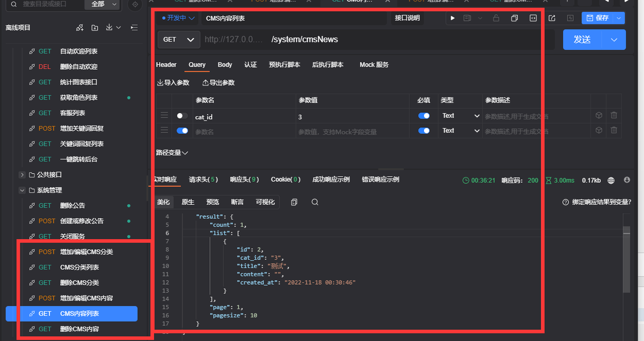644x341 pixels.
Task: Click 绑定响应结果到变量? help link
Action: 597,202
